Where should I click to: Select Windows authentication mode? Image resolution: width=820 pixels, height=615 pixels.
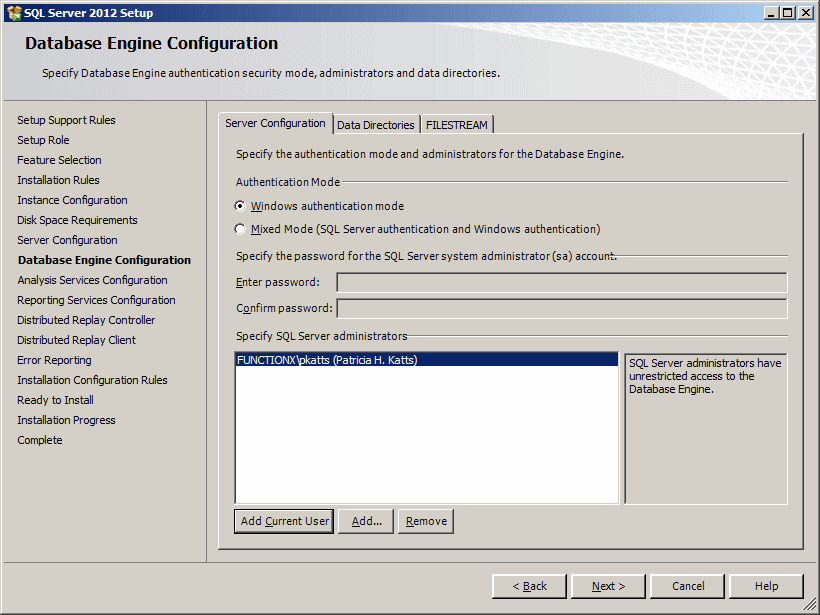tap(240, 206)
